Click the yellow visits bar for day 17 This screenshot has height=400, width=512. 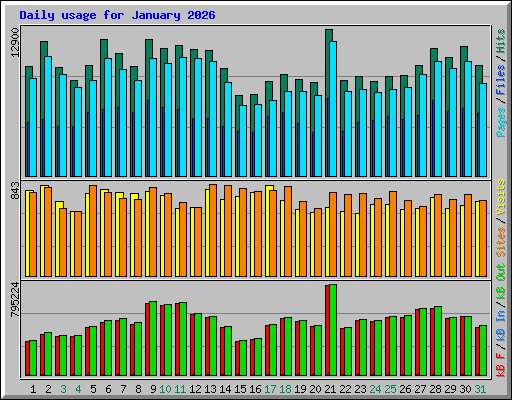[268, 231]
